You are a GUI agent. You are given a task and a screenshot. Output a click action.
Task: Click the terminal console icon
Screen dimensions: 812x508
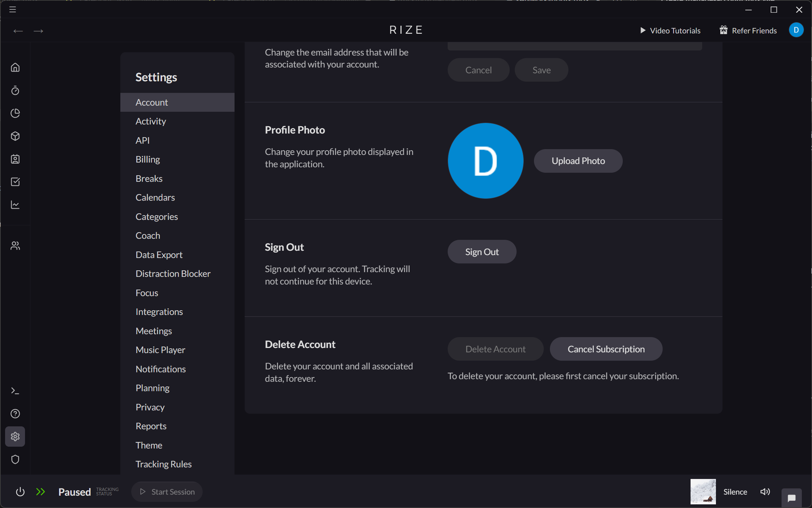tap(15, 390)
